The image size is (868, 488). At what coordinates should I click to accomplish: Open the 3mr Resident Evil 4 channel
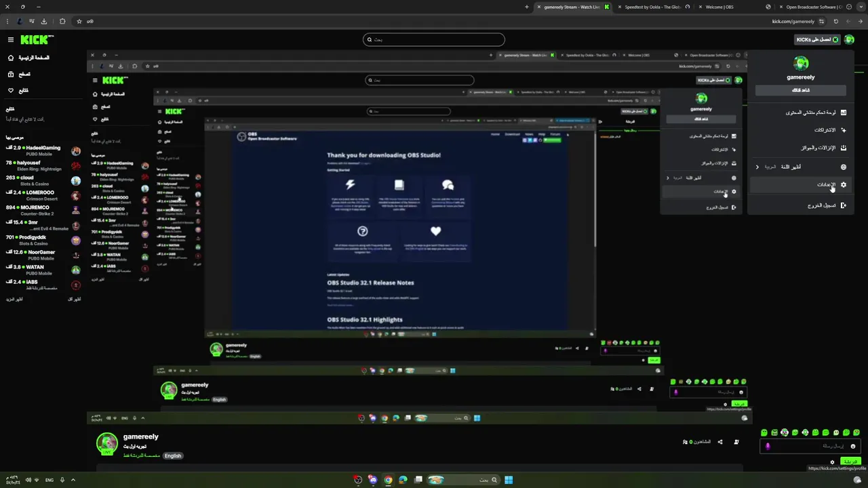point(43,225)
